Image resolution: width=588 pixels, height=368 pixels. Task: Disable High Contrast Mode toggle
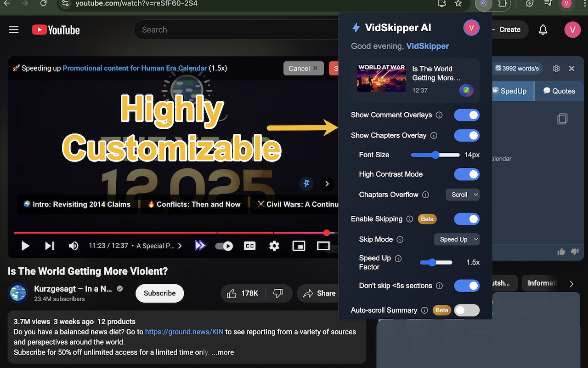[x=466, y=174]
